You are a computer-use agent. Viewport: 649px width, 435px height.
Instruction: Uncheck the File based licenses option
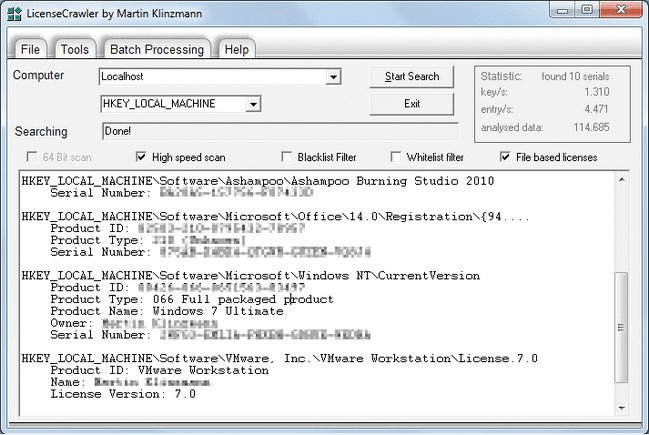[507, 157]
